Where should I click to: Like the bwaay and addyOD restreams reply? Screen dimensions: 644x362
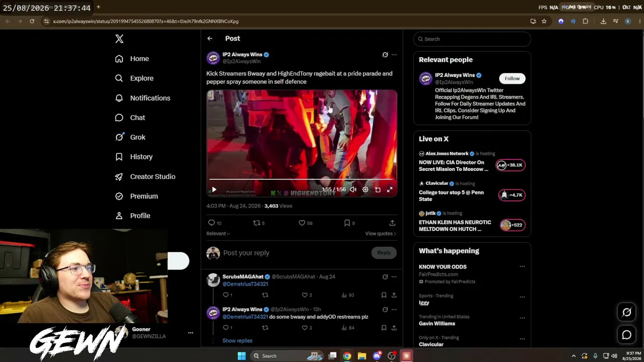pos(304,328)
